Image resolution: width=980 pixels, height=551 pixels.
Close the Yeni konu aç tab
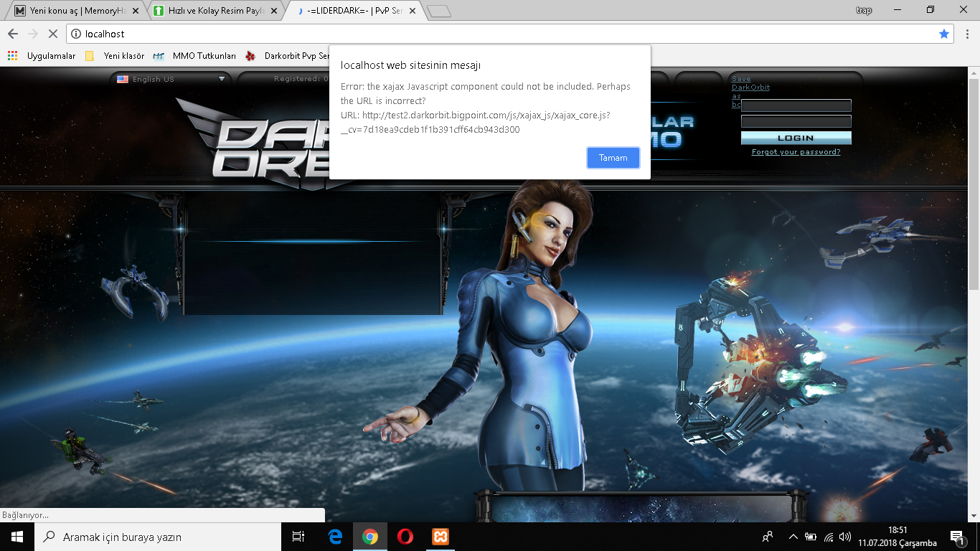(x=136, y=11)
